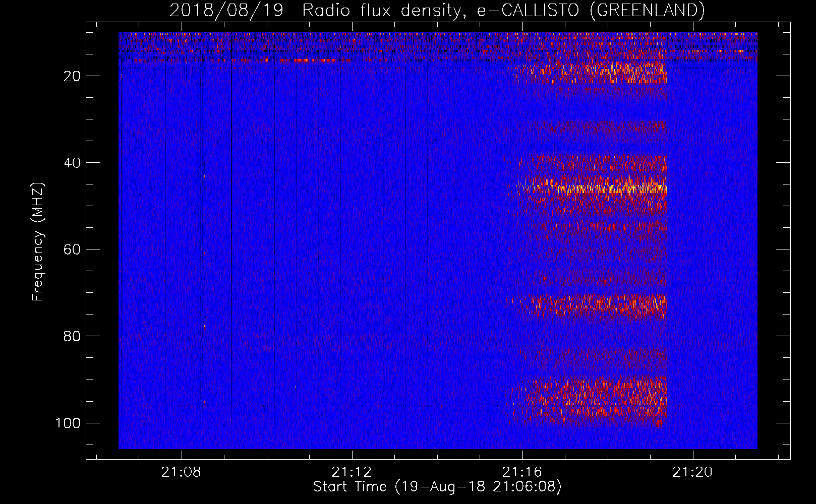This screenshot has height=504, width=816.
Task: Click the plot title 'Radio flux density, e-CALLISTO (GREENLAND)'
Action: pyautogui.click(x=503, y=10)
